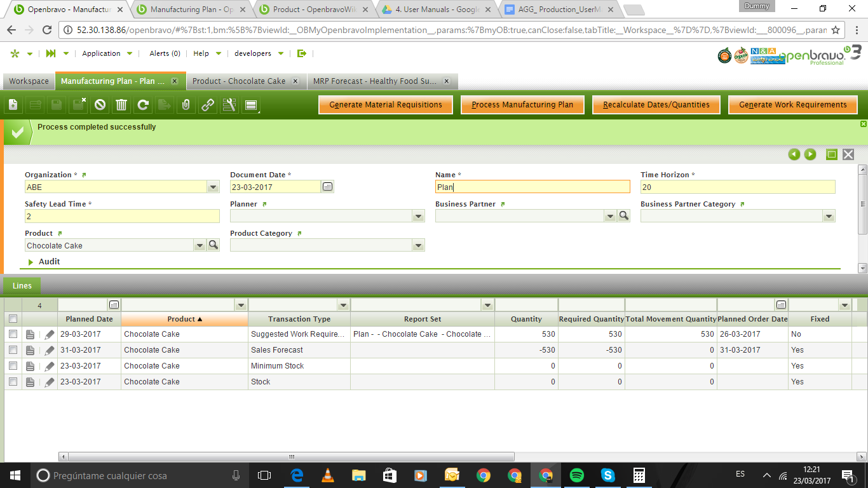Go to previous record arrow
The image size is (868, 488).
point(794,154)
